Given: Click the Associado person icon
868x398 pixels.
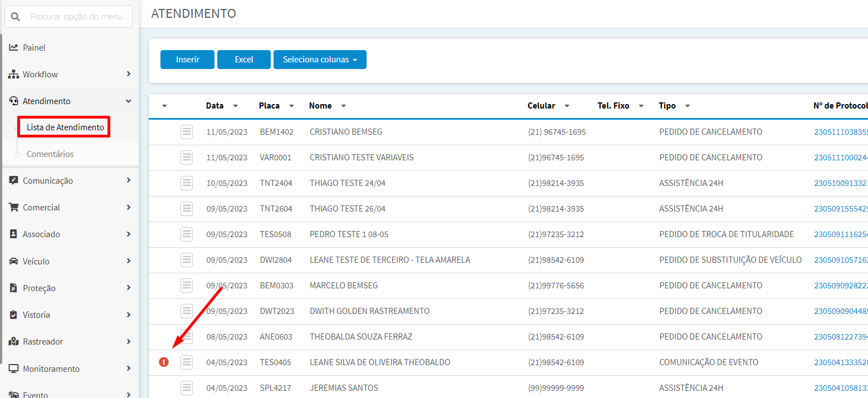Looking at the screenshot, I should [x=14, y=234].
